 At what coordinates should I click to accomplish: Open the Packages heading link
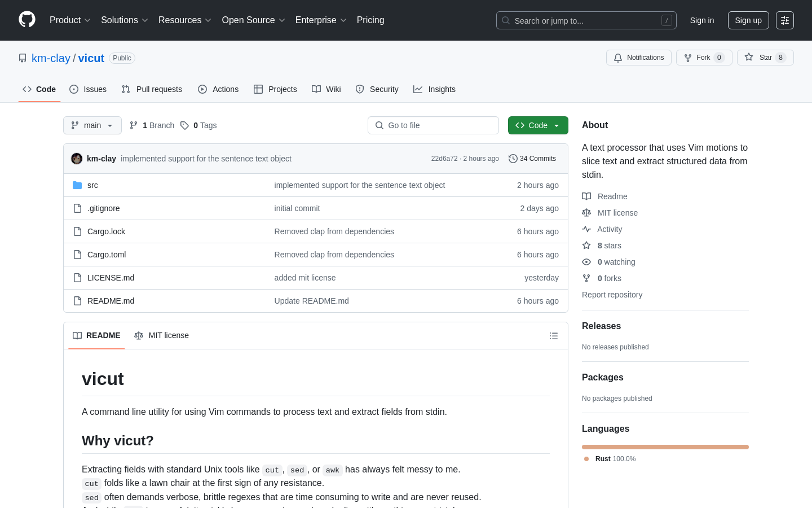602,378
